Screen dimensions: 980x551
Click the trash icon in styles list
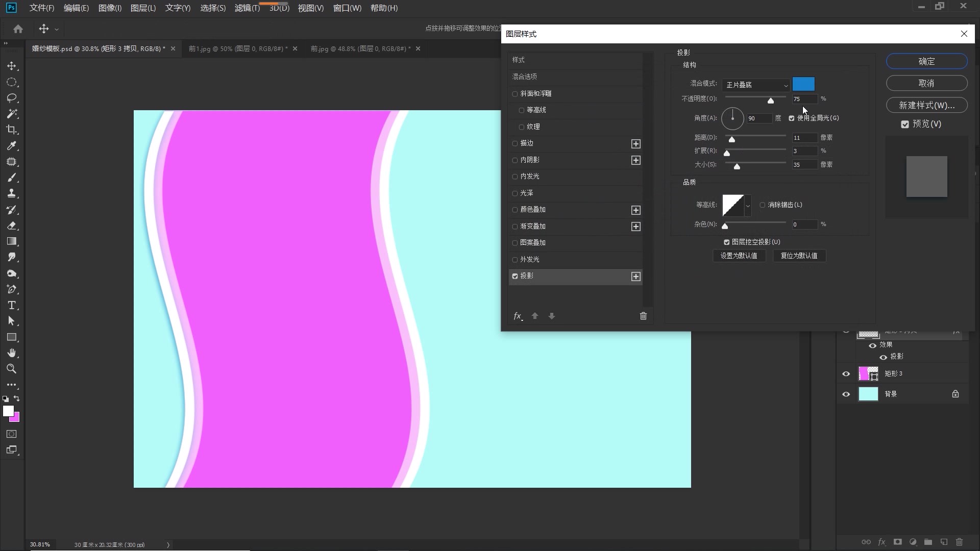[643, 316]
